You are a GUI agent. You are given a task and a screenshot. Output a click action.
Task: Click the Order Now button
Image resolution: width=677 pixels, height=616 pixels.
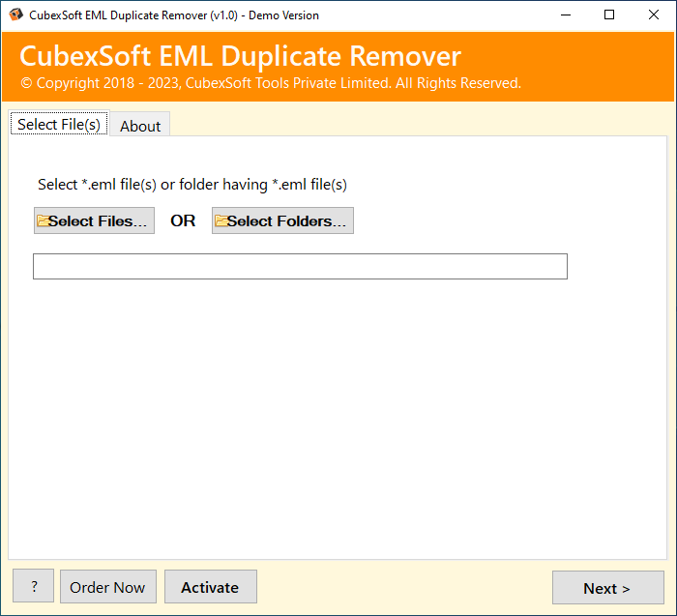point(108,587)
